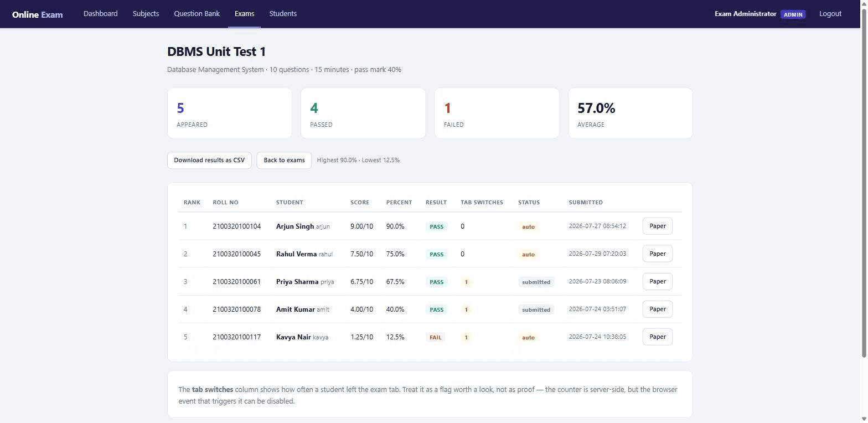
Task: Click score 7.50/10
Action: click(x=361, y=254)
